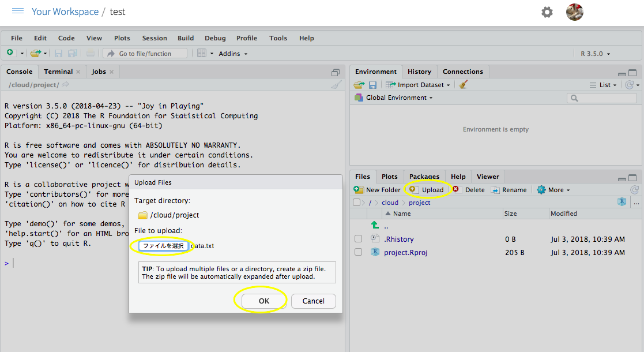Tick the checkbox beside project.Rproj
The height and width of the screenshot is (352, 644).
[358, 252]
